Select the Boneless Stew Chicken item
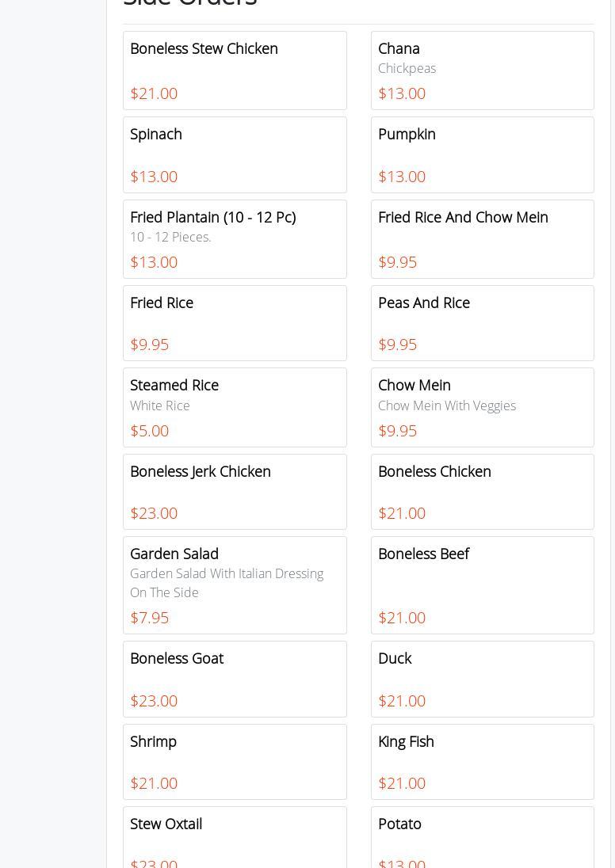The width and height of the screenshot is (615, 868). tap(235, 70)
